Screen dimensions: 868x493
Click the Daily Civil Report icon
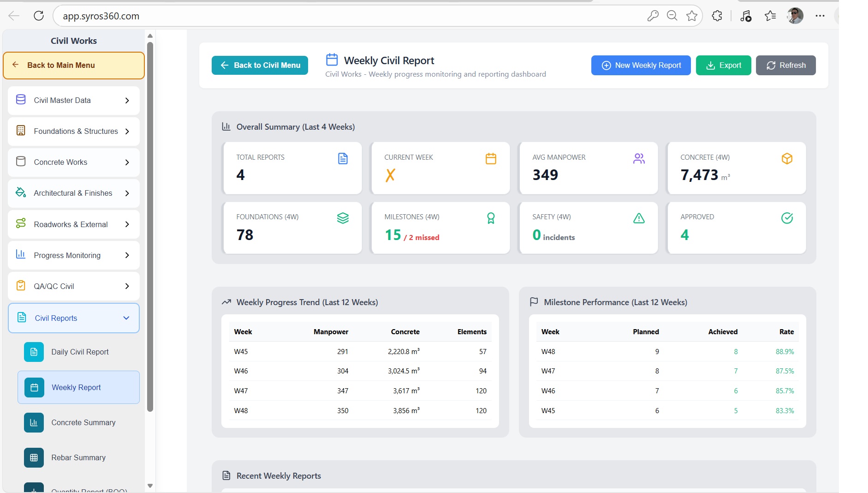coord(34,352)
